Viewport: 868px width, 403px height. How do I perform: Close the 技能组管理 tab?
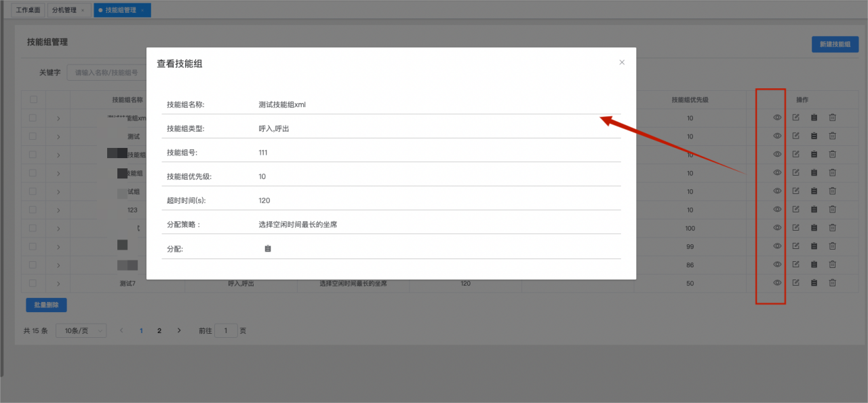(x=142, y=10)
